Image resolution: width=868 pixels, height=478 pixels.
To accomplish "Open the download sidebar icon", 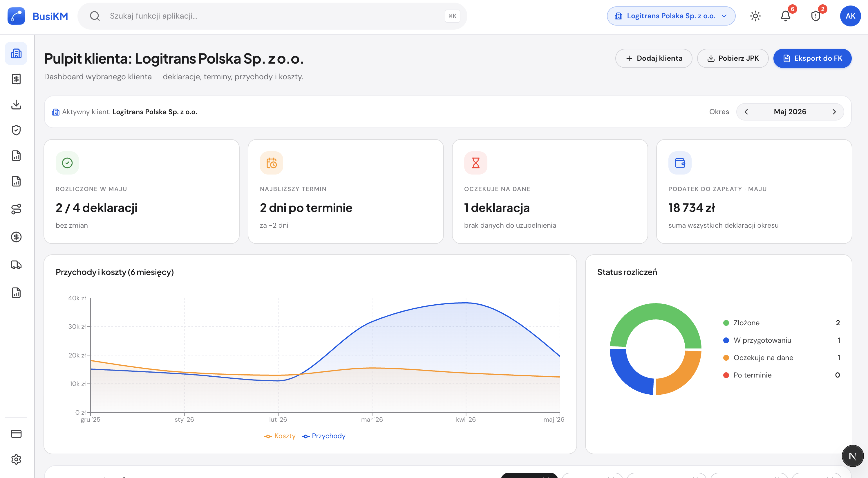I will pos(16,105).
